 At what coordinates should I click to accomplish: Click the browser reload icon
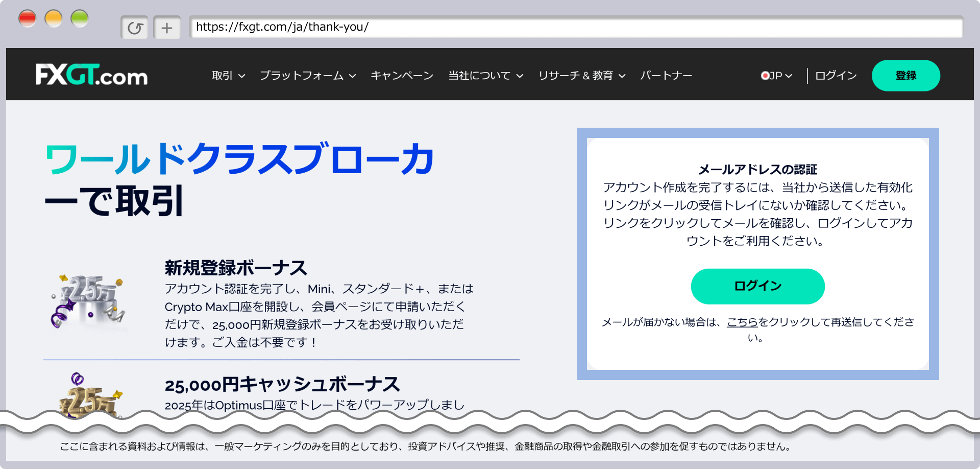[134, 28]
